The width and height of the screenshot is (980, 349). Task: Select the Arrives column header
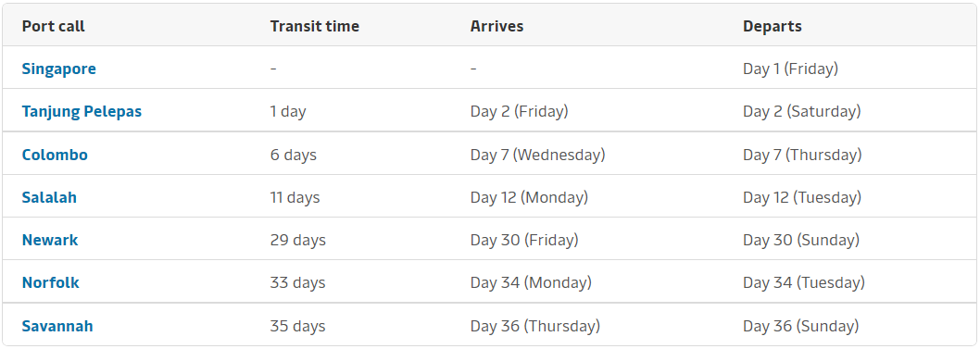(496, 26)
